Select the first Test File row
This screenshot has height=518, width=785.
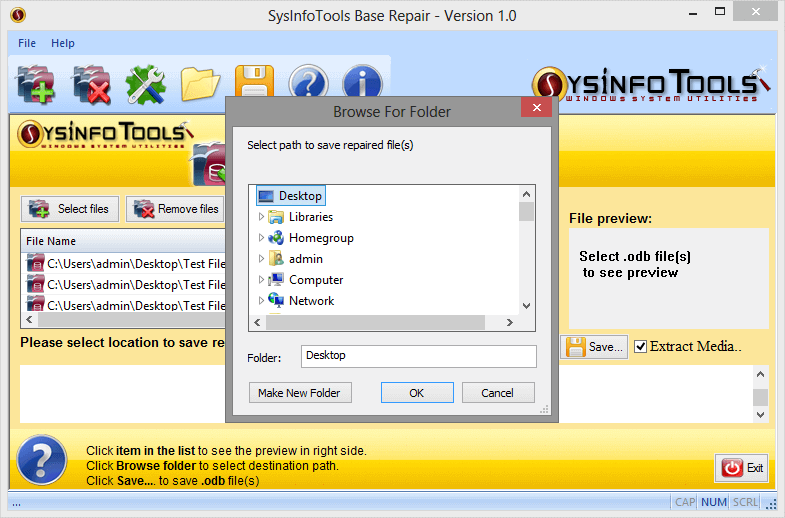tap(125, 263)
